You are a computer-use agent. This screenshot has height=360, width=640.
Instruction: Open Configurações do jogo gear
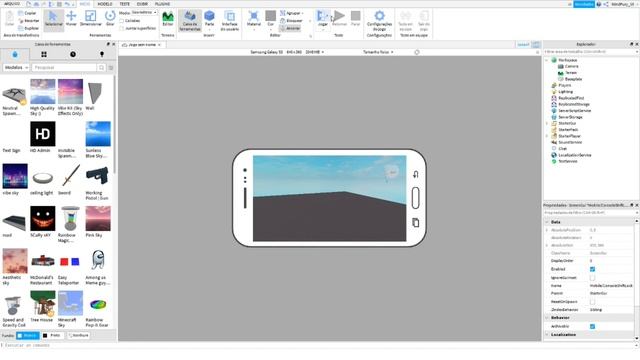379,20
